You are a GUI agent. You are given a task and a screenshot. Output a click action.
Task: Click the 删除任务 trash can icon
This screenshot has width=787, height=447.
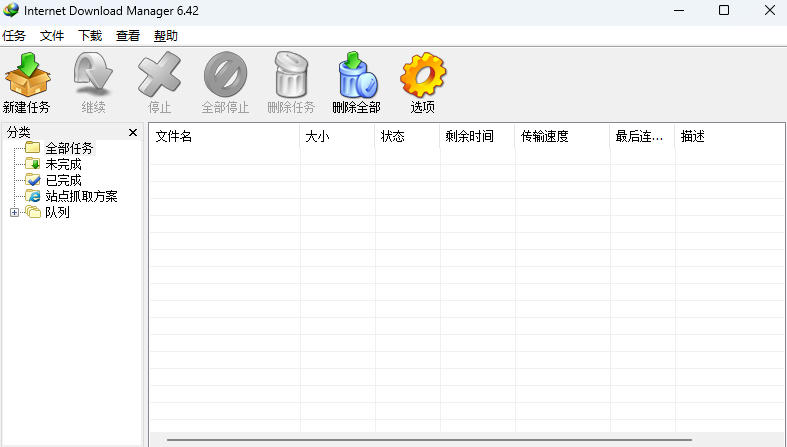pos(291,74)
